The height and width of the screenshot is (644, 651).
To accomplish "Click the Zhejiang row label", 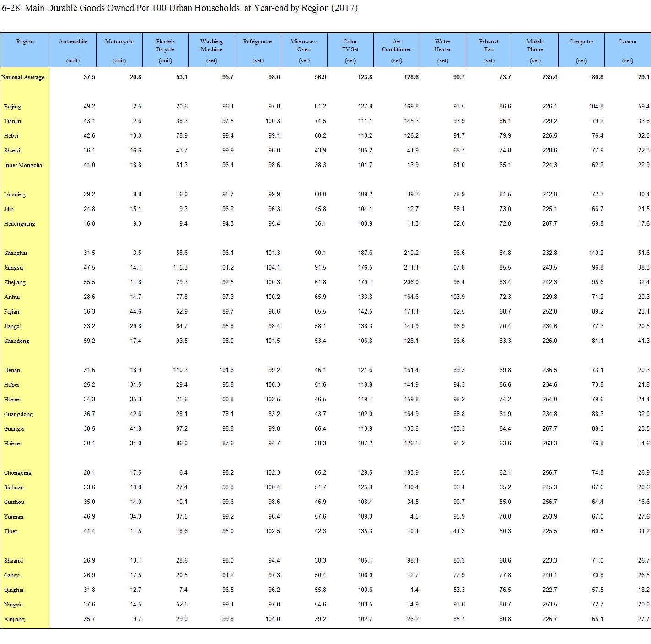I will tap(15, 282).
